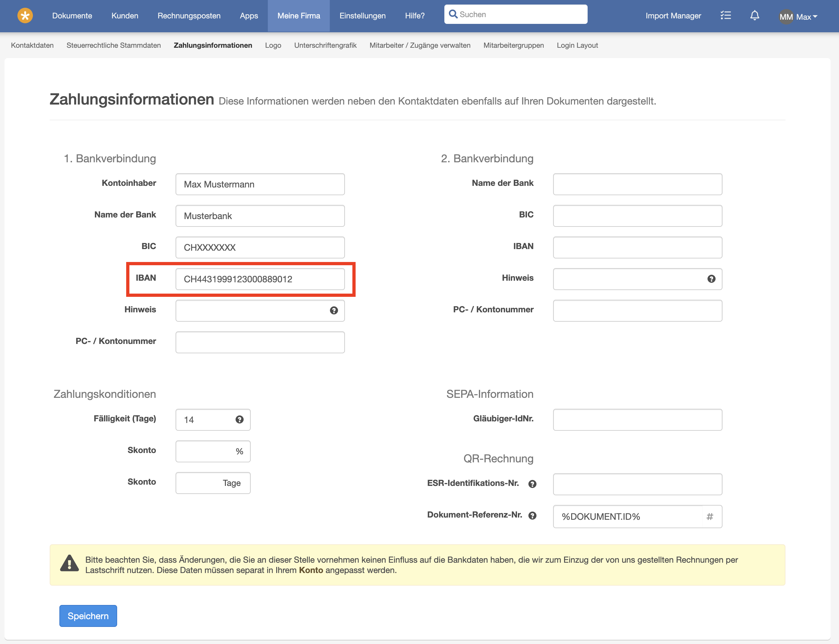Focus the Suchen search field
This screenshot has height=644, width=839.
coord(516,14)
